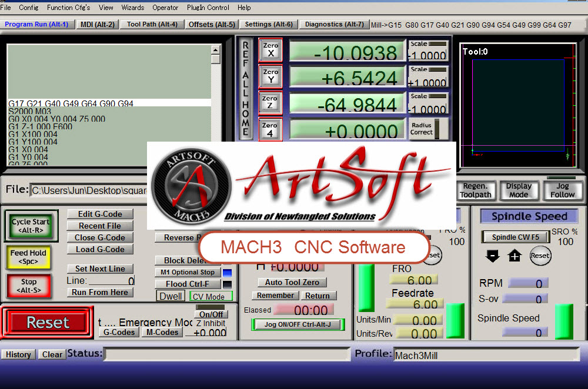
Task: Increase spindle speed with the plus arrow
Action: (x=514, y=256)
